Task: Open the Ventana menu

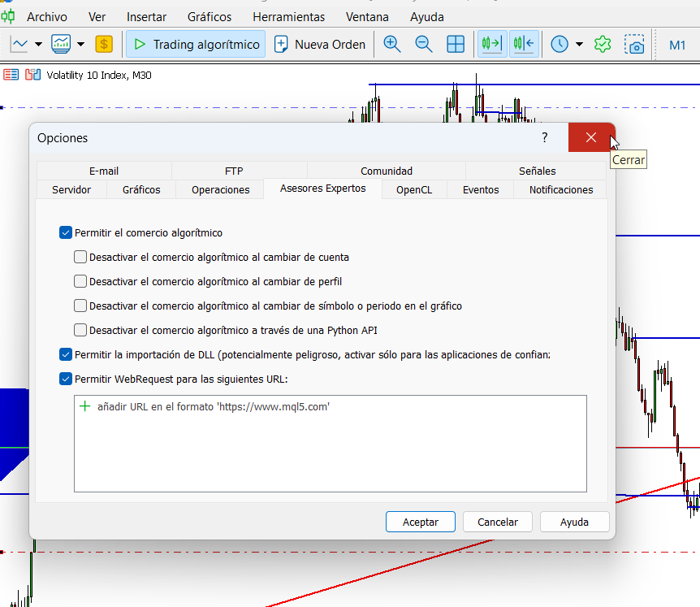Action: pyautogui.click(x=367, y=17)
